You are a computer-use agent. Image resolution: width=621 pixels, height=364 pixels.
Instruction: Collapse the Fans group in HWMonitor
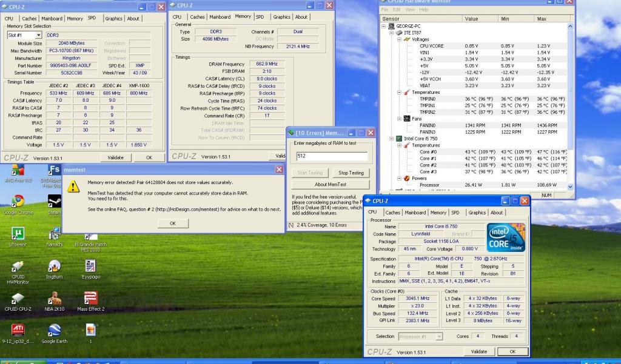(399, 118)
